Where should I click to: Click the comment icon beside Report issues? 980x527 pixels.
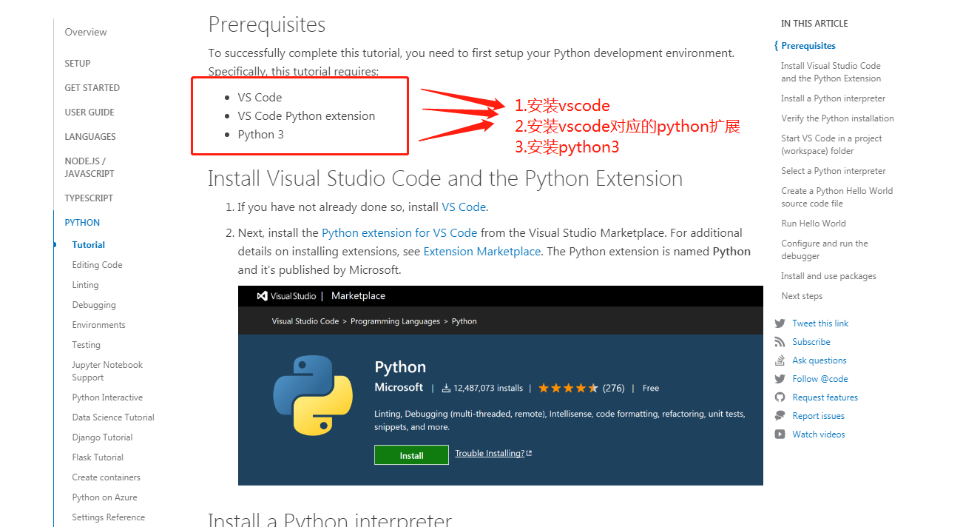point(780,416)
